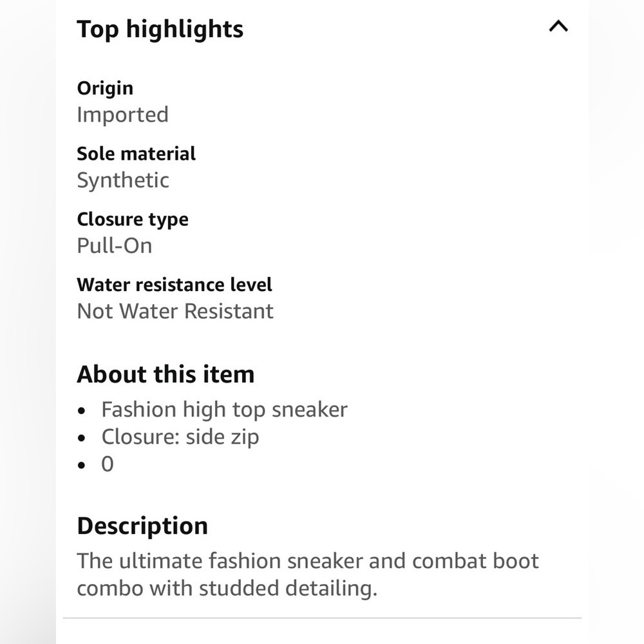The image size is (644, 644).
Task: Select the Sole material label
Action: point(137,154)
